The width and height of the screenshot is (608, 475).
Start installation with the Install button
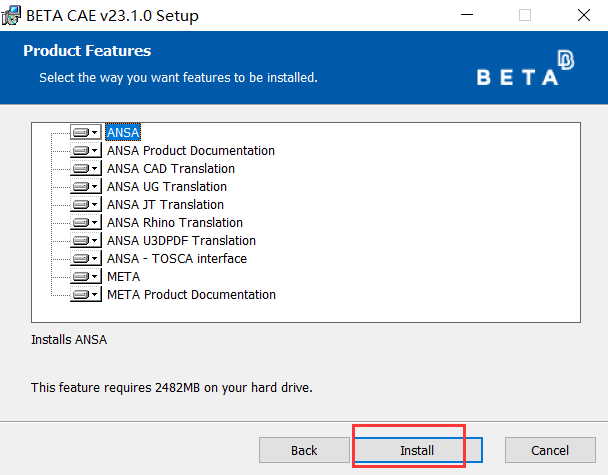pos(418,450)
